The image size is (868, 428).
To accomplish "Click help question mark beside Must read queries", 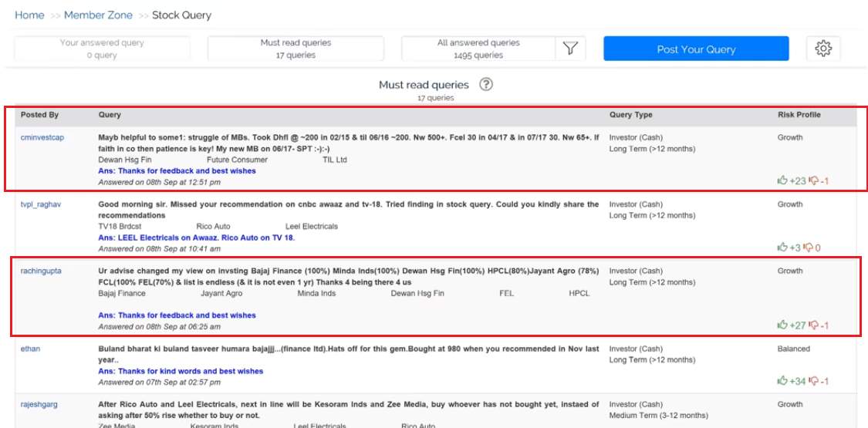I will (x=486, y=85).
